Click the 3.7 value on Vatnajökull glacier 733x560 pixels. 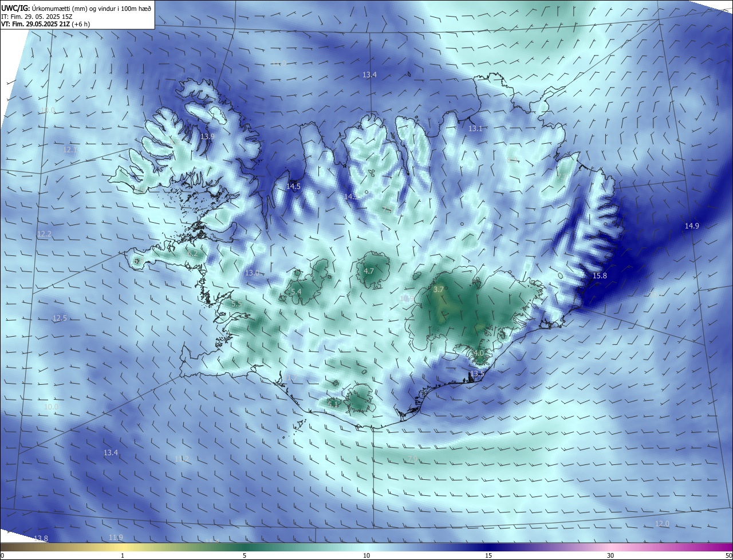click(439, 290)
